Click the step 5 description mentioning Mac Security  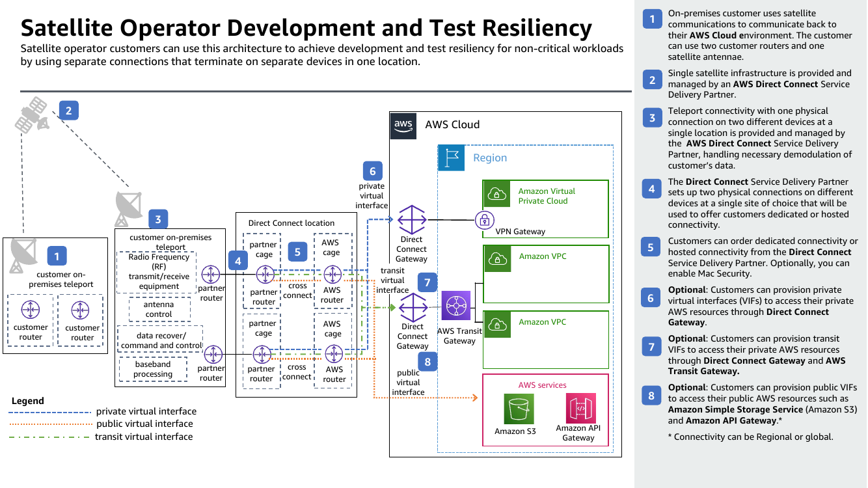(x=763, y=257)
